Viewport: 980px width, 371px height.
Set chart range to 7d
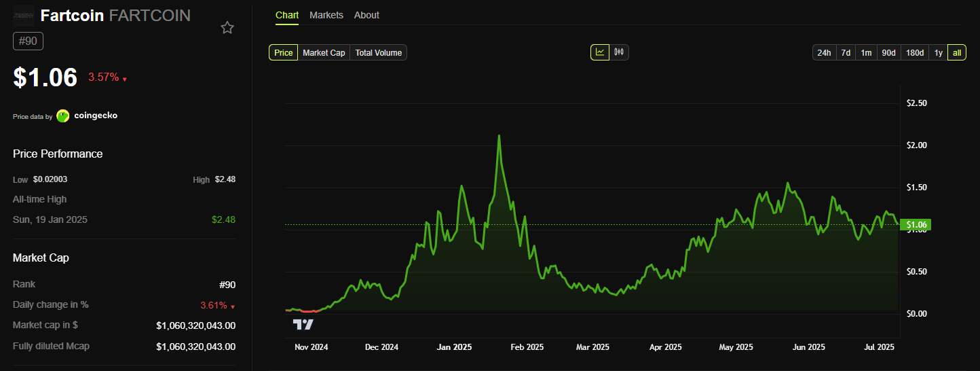coord(846,52)
